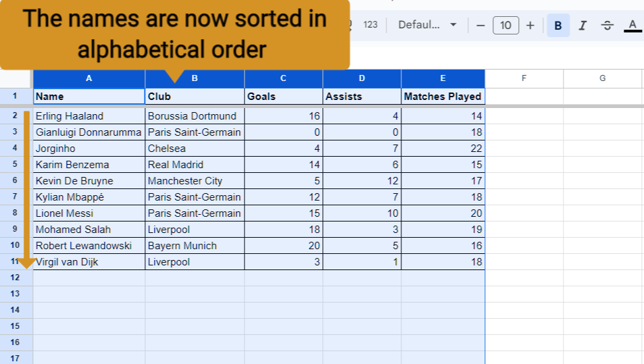Select the Erling Haaland cell
The image size is (644, 364).
coord(89,116)
